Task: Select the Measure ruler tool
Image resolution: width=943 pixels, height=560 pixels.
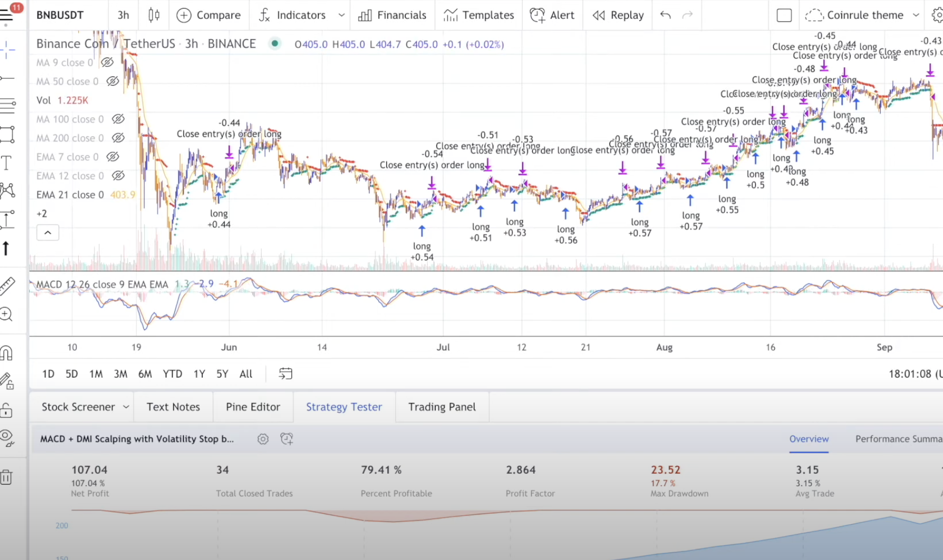Action: (7, 286)
